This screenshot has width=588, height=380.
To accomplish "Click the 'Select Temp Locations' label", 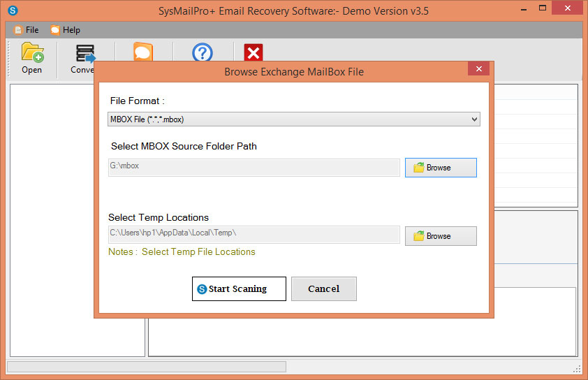I will point(159,217).
